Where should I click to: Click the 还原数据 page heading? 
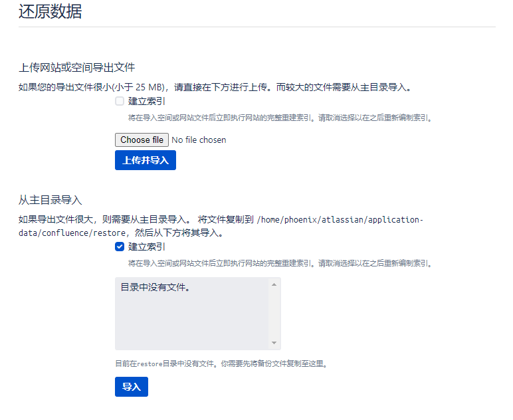pyautogui.click(x=51, y=12)
